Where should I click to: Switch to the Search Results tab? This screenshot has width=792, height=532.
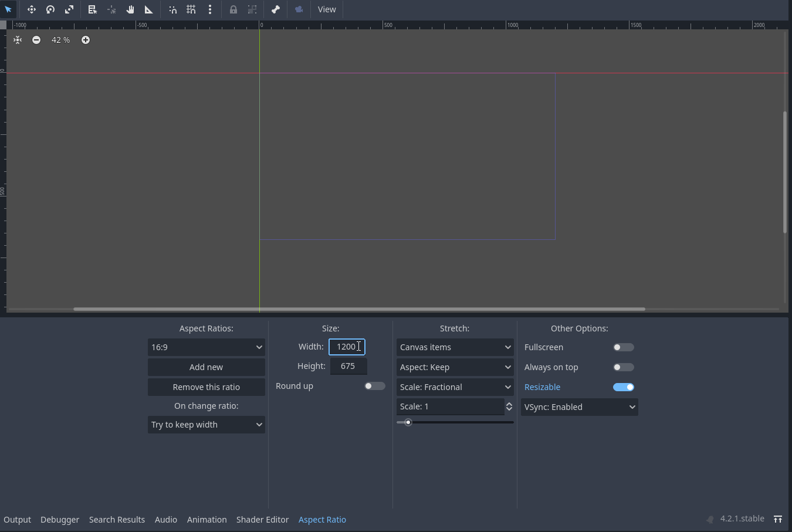click(x=117, y=520)
